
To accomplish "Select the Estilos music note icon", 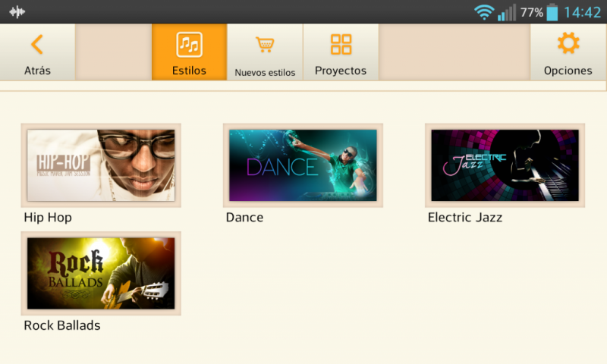I will pyautogui.click(x=189, y=45).
